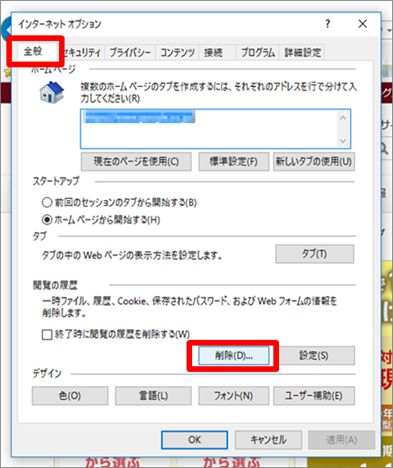
Task: Confirm with the OK button
Action: [x=195, y=440]
